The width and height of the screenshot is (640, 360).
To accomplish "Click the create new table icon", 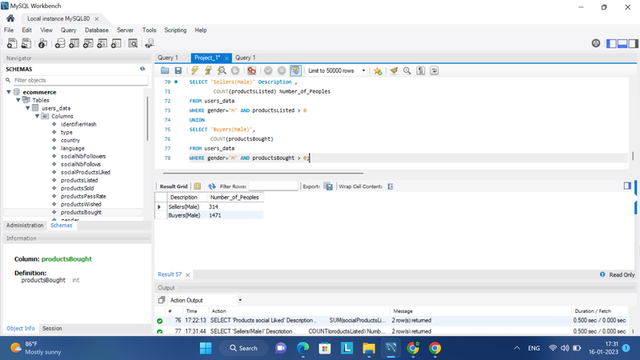I will [x=74, y=43].
